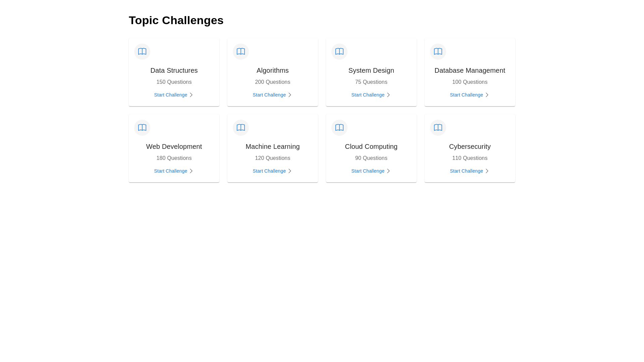Click the Database Management book icon

438,51
